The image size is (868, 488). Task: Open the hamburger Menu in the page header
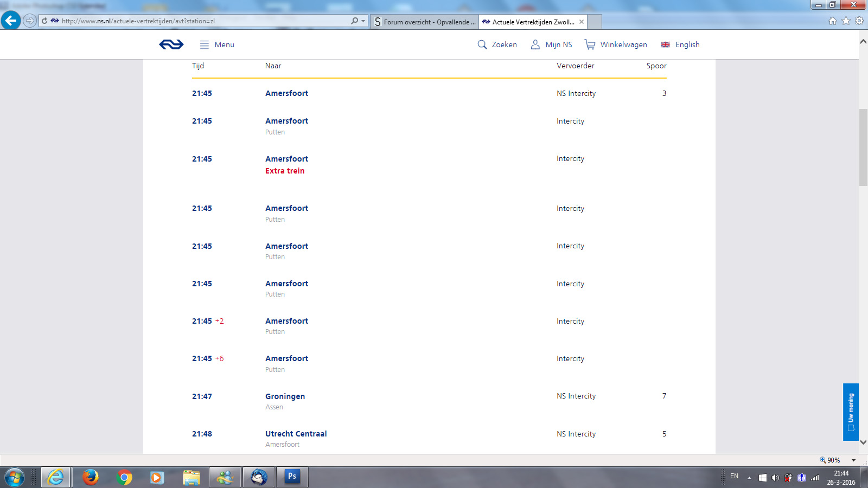[217, 44]
